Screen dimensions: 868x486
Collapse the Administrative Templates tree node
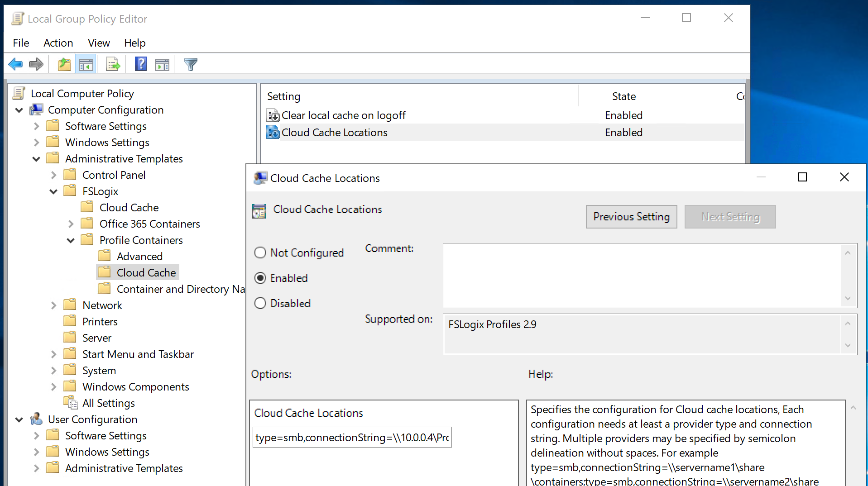[36, 158]
